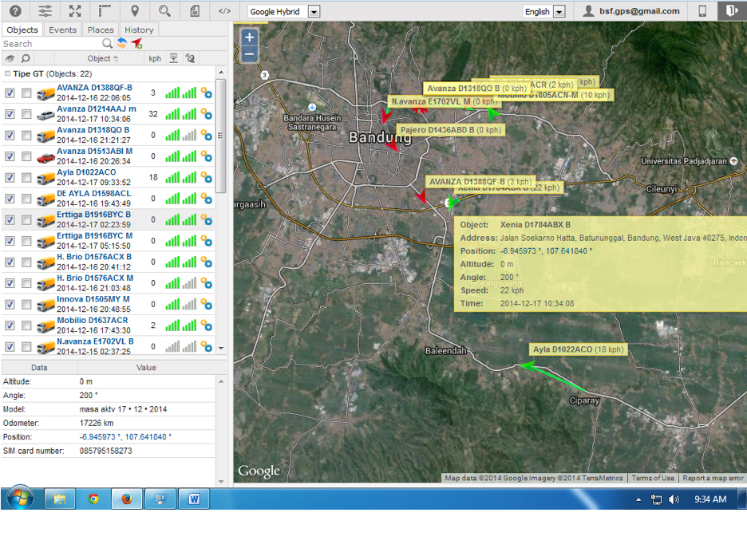Click the reload objects arrows icon
This screenshot has height=560, width=747.
pyautogui.click(x=122, y=43)
